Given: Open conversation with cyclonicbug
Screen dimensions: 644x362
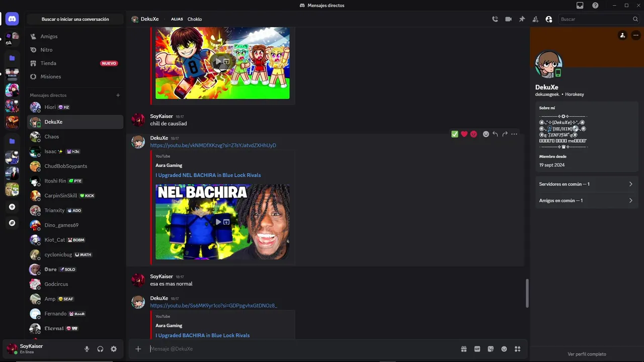Looking at the screenshot, I should [74, 254].
